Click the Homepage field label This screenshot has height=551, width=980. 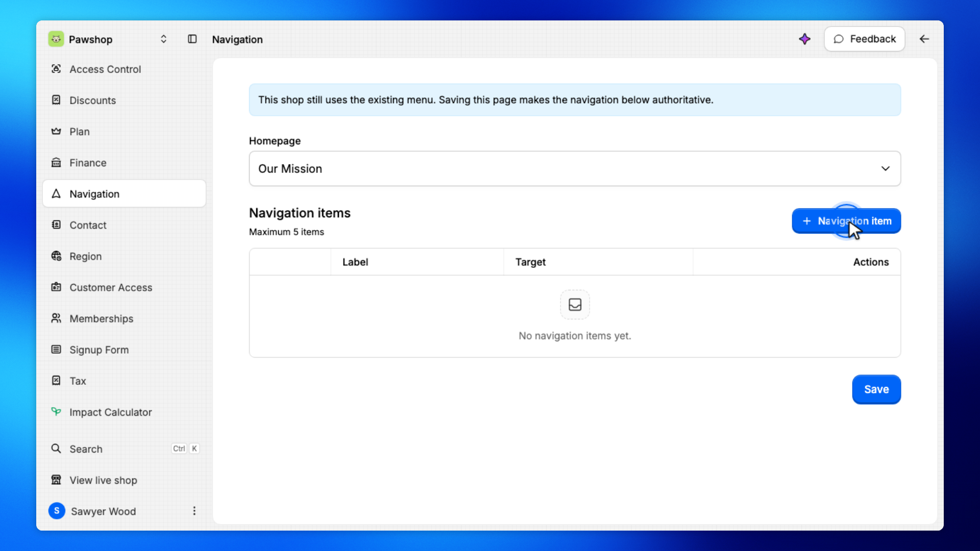pos(275,141)
